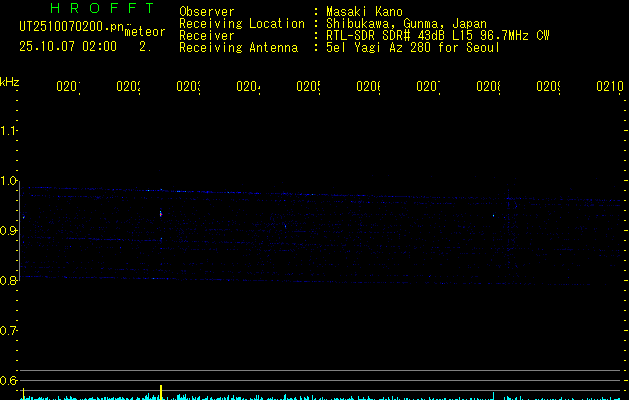Click the kHz axis unit label
This screenshot has width=629, height=400.
pos(10,81)
